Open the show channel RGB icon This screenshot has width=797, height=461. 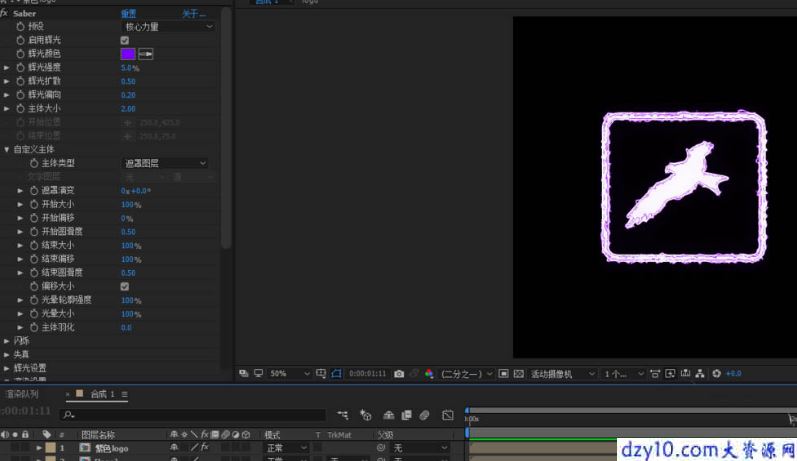coord(429,374)
